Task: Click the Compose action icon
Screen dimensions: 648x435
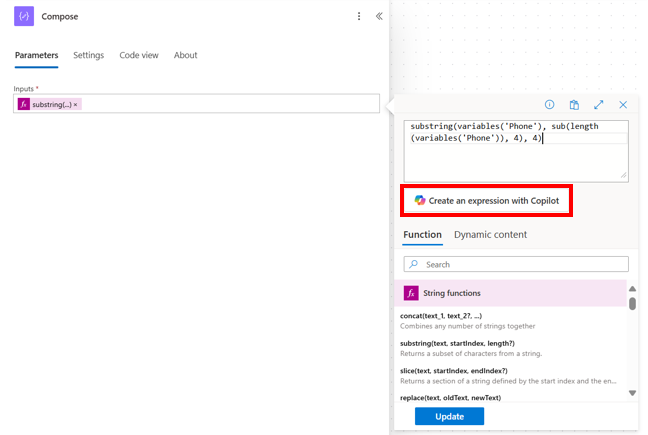Action: [x=24, y=16]
